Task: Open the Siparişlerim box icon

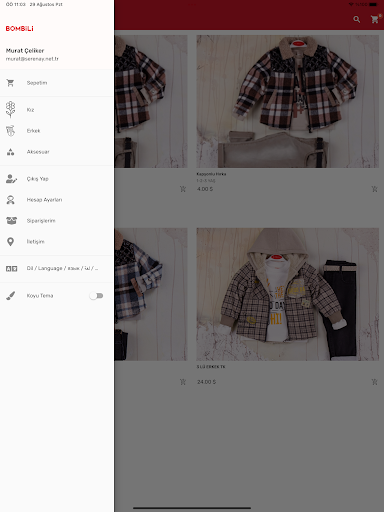Action: (x=11, y=221)
